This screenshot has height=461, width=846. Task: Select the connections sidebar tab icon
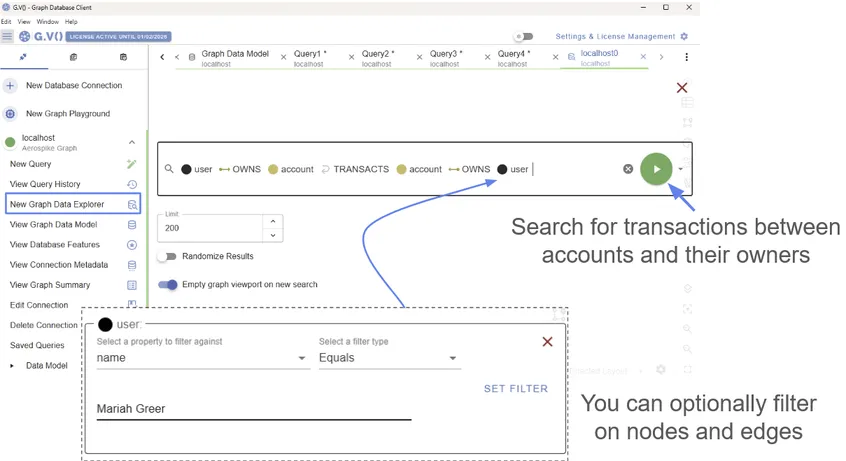(x=23, y=57)
